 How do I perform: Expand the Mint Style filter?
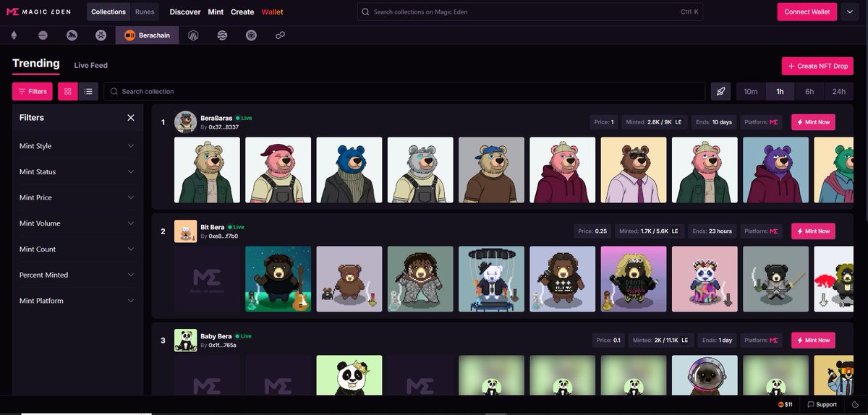pyautogui.click(x=77, y=146)
